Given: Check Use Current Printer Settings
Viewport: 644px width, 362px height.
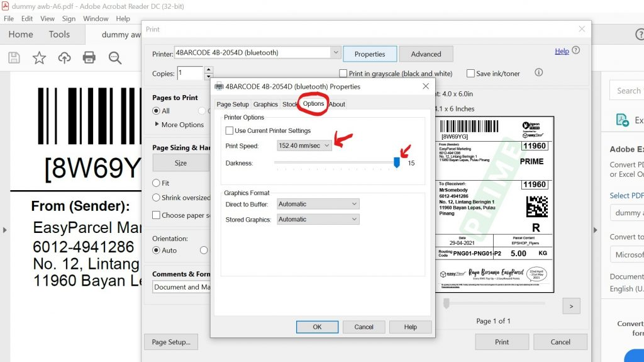Looking at the screenshot, I should click(x=229, y=131).
